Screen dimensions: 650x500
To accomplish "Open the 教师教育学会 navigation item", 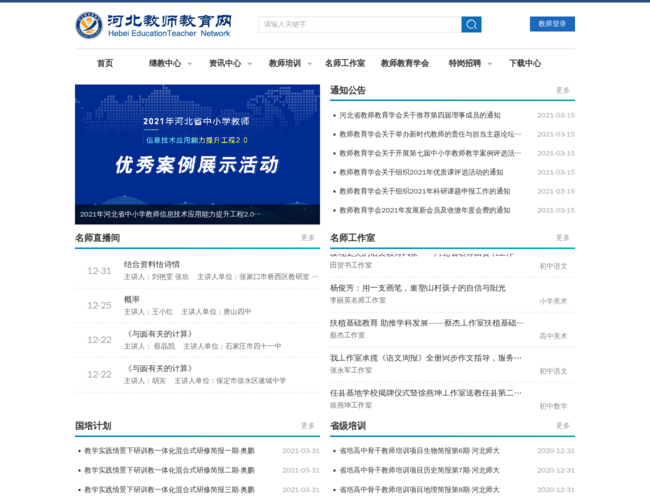I will click(405, 63).
